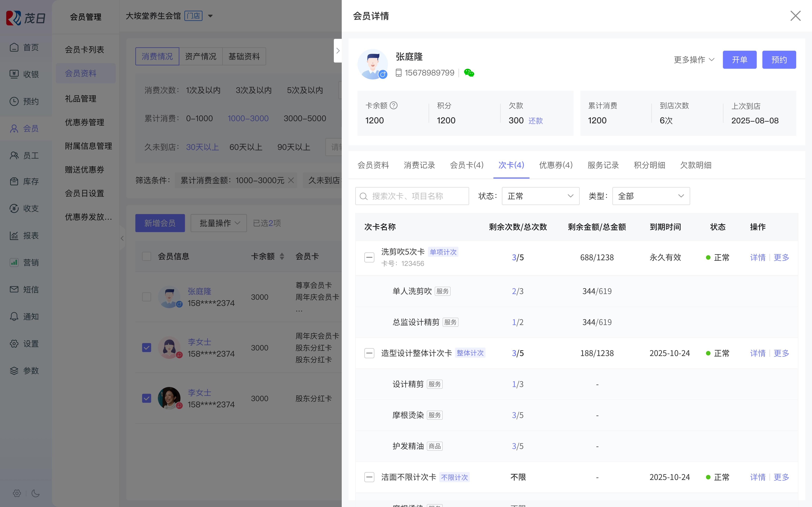This screenshot has width=812, height=507.
Task: Click the 通知 bell icon in the sidebar
Action: coord(14,317)
